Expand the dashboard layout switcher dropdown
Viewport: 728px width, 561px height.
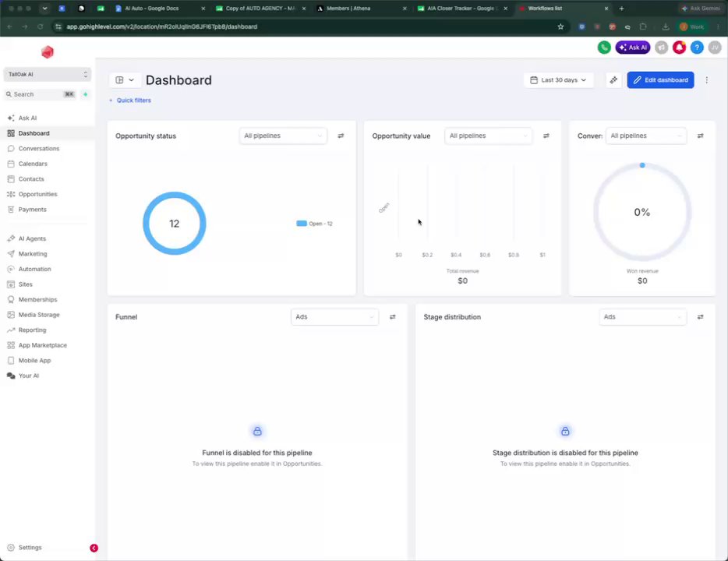125,79
